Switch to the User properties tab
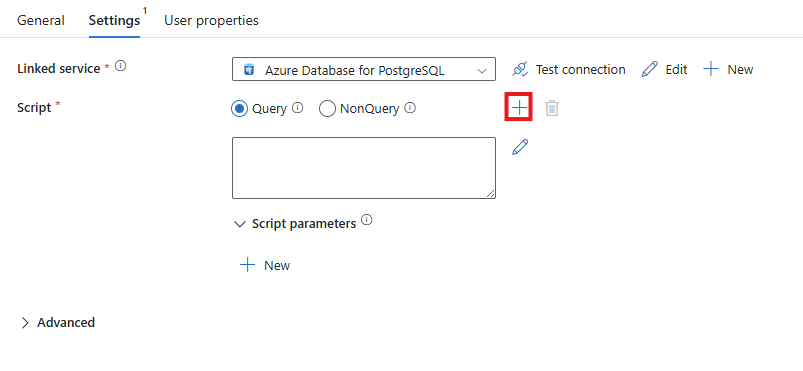The width and height of the screenshot is (803, 371). click(211, 20)
